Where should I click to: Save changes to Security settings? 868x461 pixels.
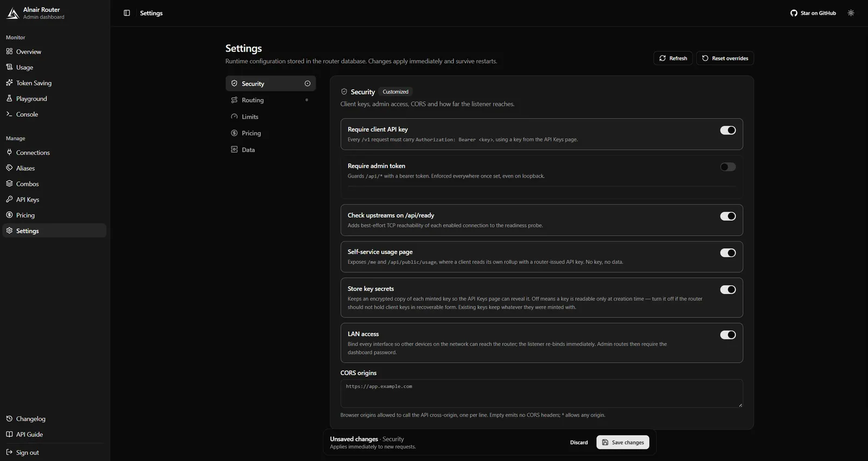click(x=623, y=443)
